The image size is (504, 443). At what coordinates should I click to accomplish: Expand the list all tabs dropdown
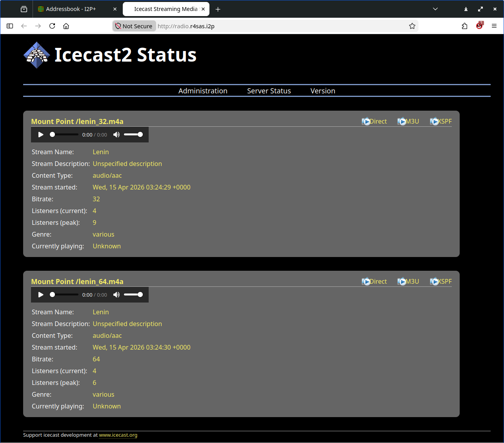[435, 9]
